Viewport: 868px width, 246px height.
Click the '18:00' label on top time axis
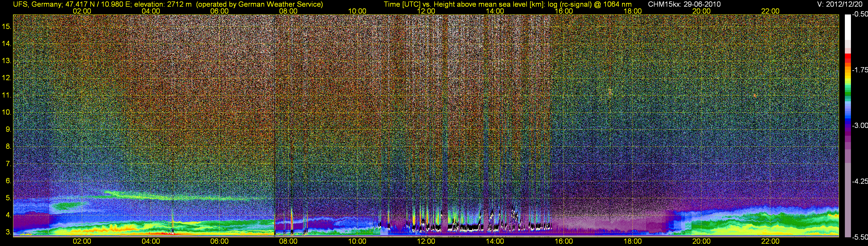(632, 11)
